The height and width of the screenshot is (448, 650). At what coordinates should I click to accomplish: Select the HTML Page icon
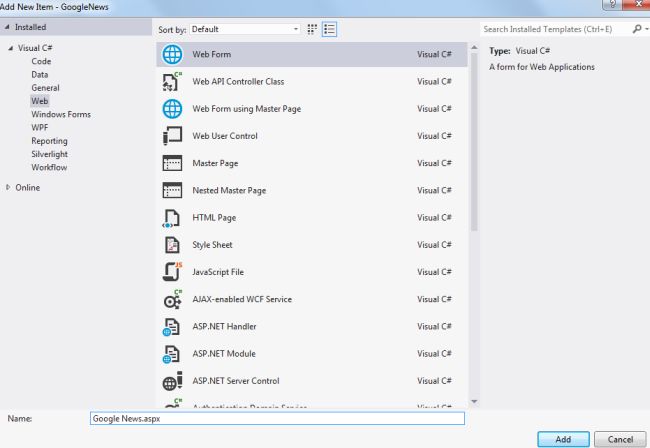point(171,218)
